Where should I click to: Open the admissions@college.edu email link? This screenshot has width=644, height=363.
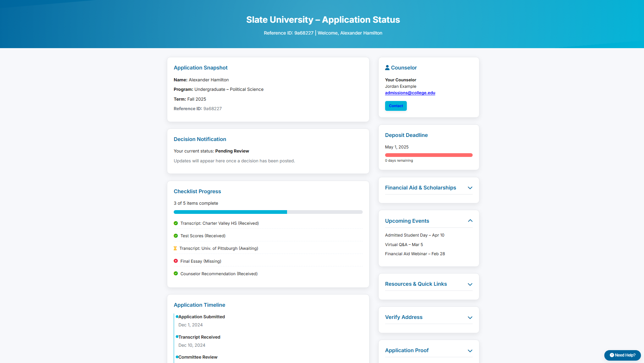click(x=410, y=93)
